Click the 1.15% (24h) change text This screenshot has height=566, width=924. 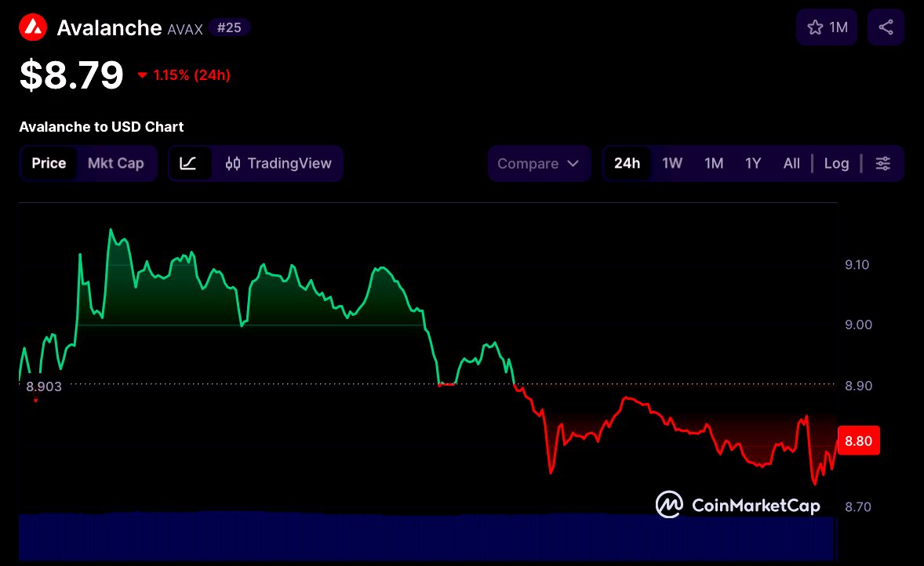[191, 74]
